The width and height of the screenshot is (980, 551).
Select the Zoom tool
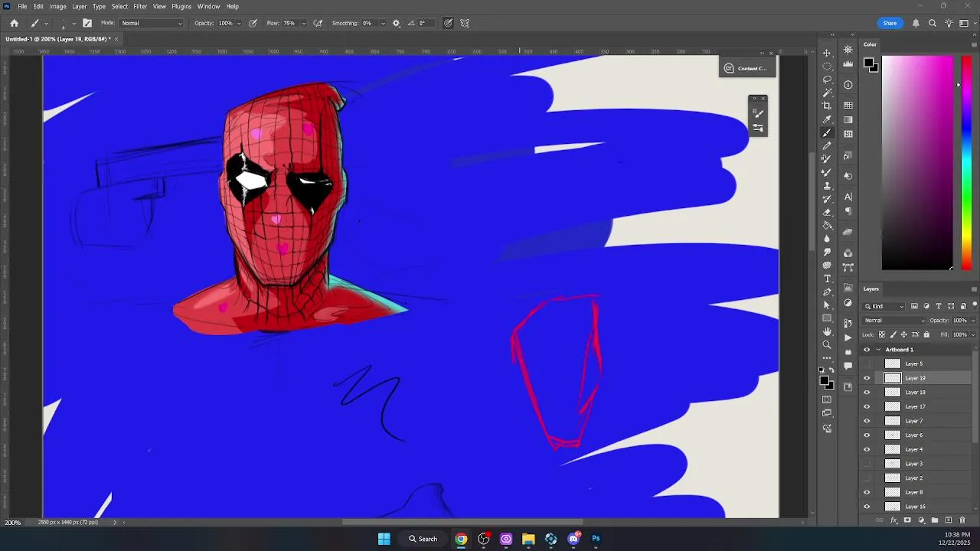point(827,344)
